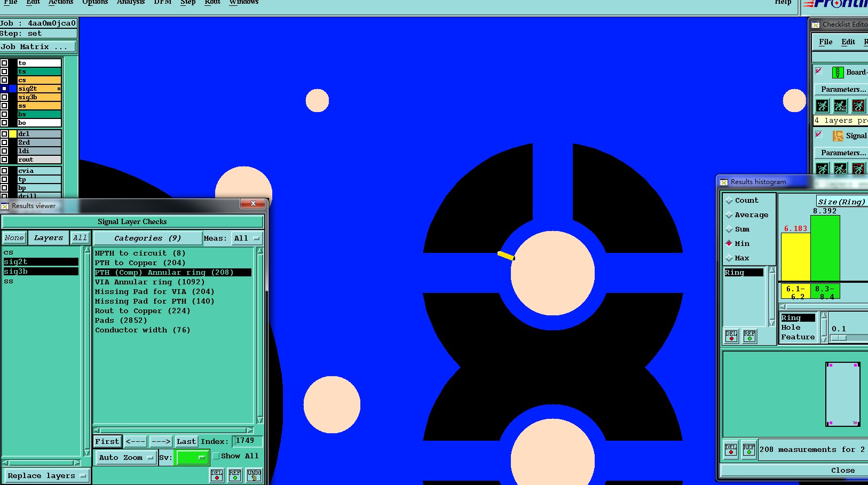Enable the Show All checkbox
The height and width of the screenshot is (485, 868).
click(216, 456)
